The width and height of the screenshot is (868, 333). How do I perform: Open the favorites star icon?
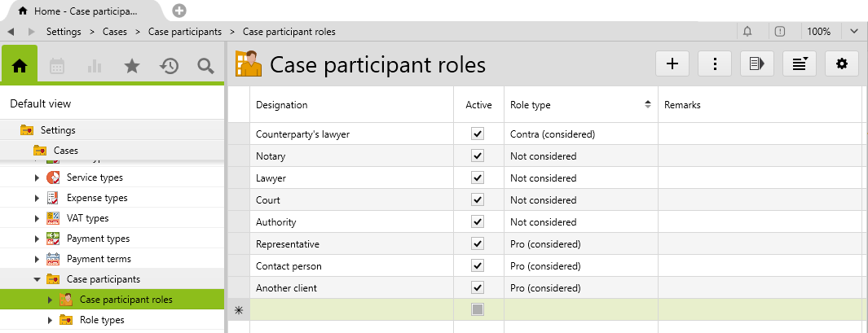[x=131, y=66]
